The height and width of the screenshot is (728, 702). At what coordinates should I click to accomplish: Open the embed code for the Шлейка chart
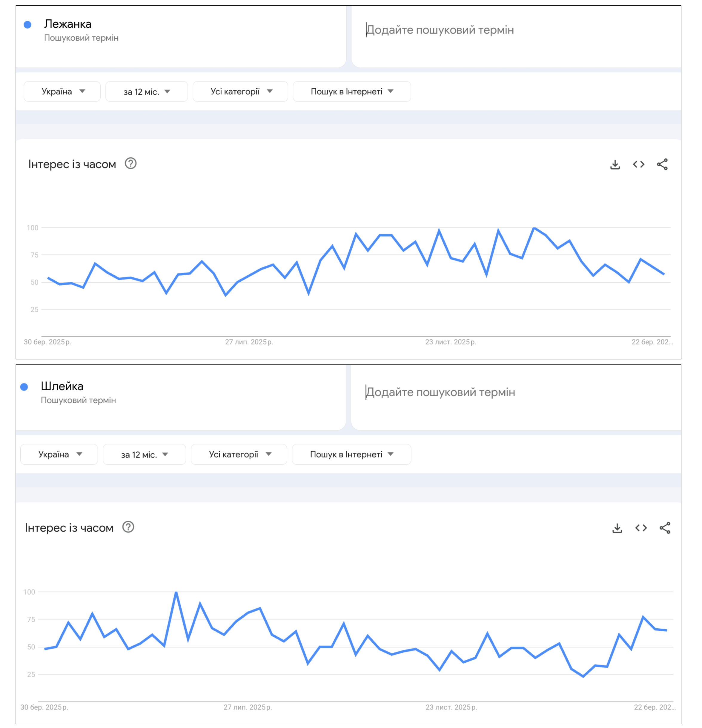pos(641,528)
